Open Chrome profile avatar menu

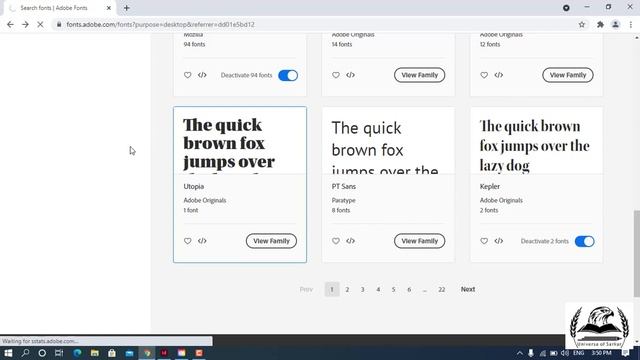615,24
